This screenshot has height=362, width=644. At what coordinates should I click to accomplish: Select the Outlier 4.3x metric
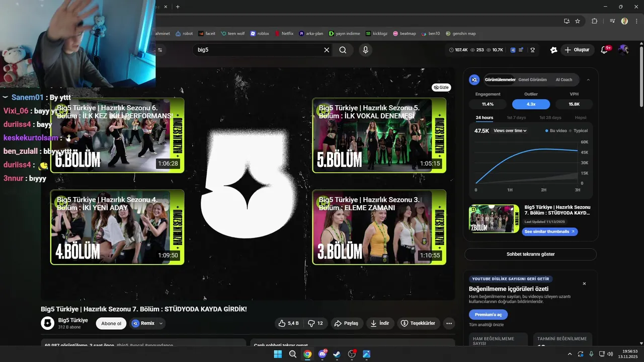(x=531, y=104)
